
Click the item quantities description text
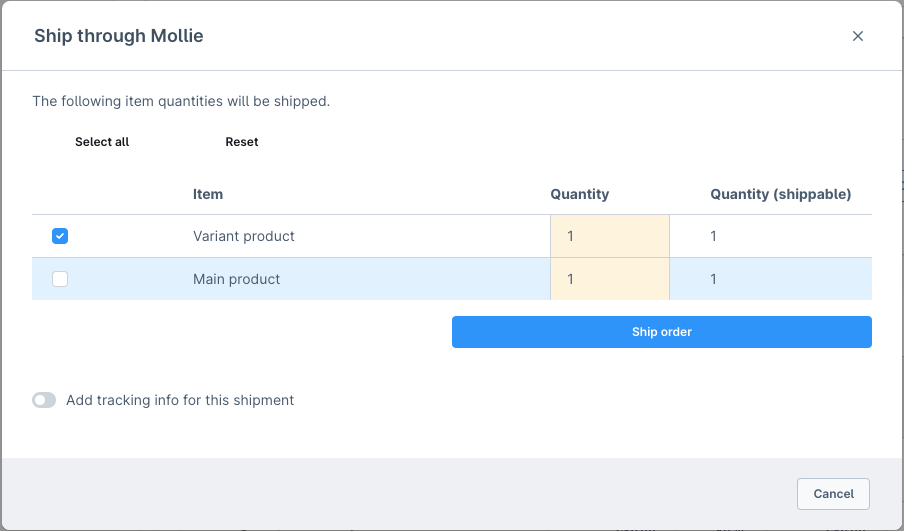(181, 101)
